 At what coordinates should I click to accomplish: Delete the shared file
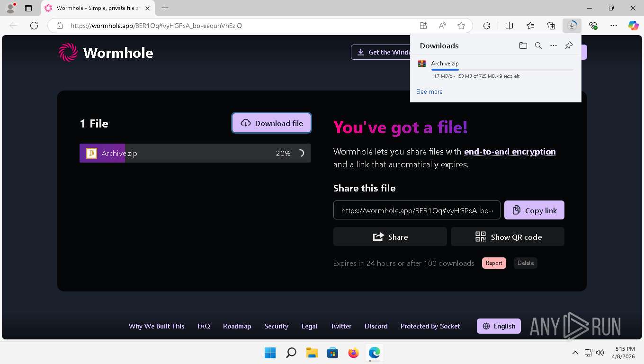click(x=526, y=263)
